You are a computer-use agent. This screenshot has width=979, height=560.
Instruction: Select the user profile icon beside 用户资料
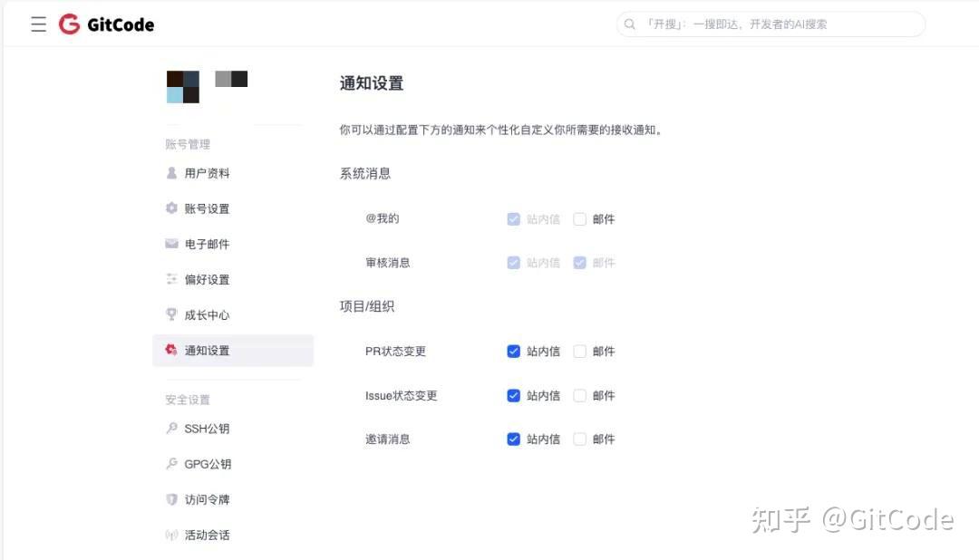point(172,173)
